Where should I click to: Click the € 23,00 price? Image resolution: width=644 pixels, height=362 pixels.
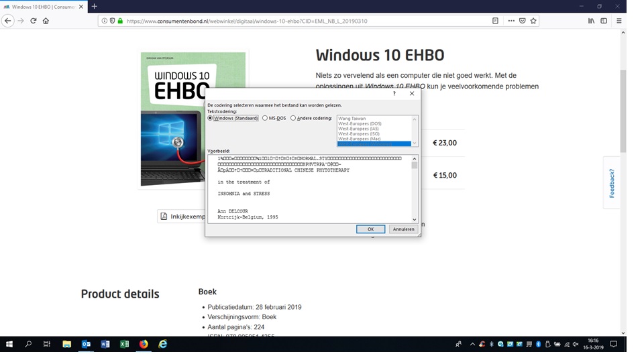[445, 143]
